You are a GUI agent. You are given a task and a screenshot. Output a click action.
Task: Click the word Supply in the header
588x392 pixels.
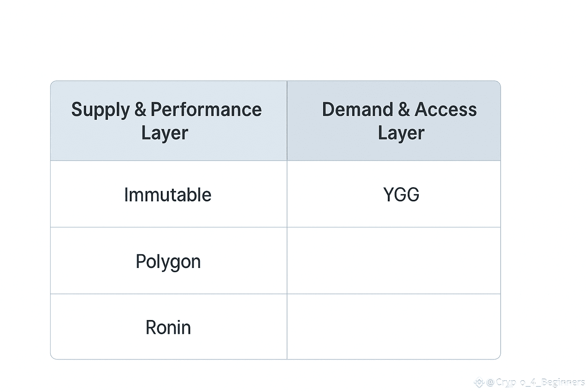(x=100, y=110)
